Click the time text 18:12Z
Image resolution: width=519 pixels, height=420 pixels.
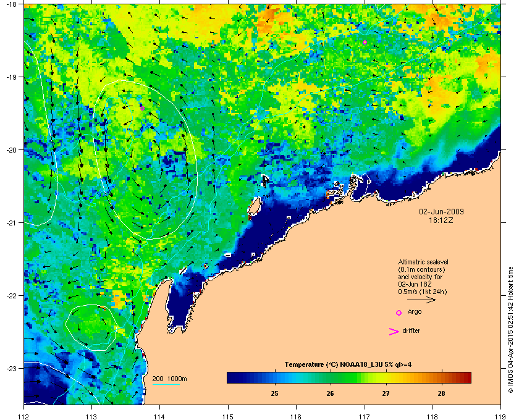(441, 220)
